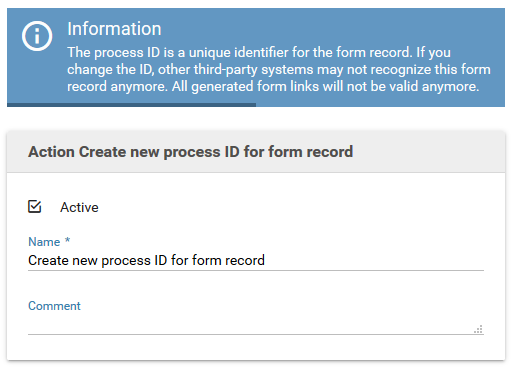Click the process ID warning message text
This screenshot has height=367, width=513.
point(279,69)
